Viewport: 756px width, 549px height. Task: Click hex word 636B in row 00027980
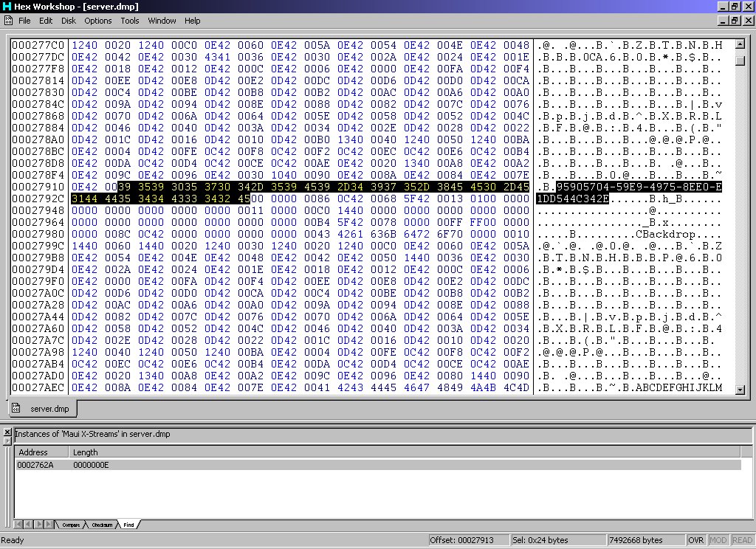click(x=384, y=234)
